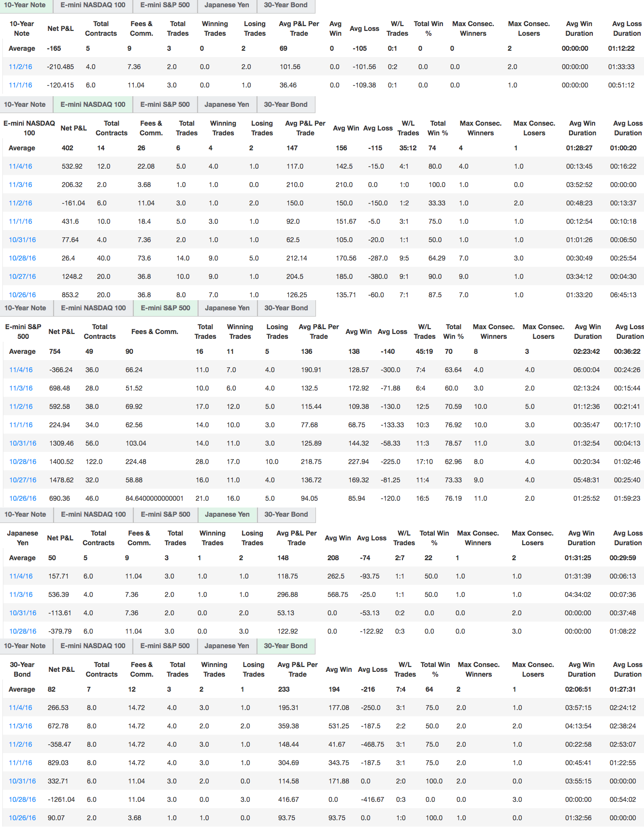644x827 pixels.
Task: Click the 02:53:07 avg loss duration value
Action: tap(623, 744)
